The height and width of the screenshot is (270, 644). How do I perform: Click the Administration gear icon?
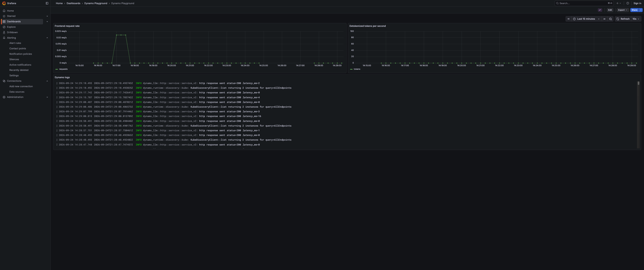click(4, 97)
